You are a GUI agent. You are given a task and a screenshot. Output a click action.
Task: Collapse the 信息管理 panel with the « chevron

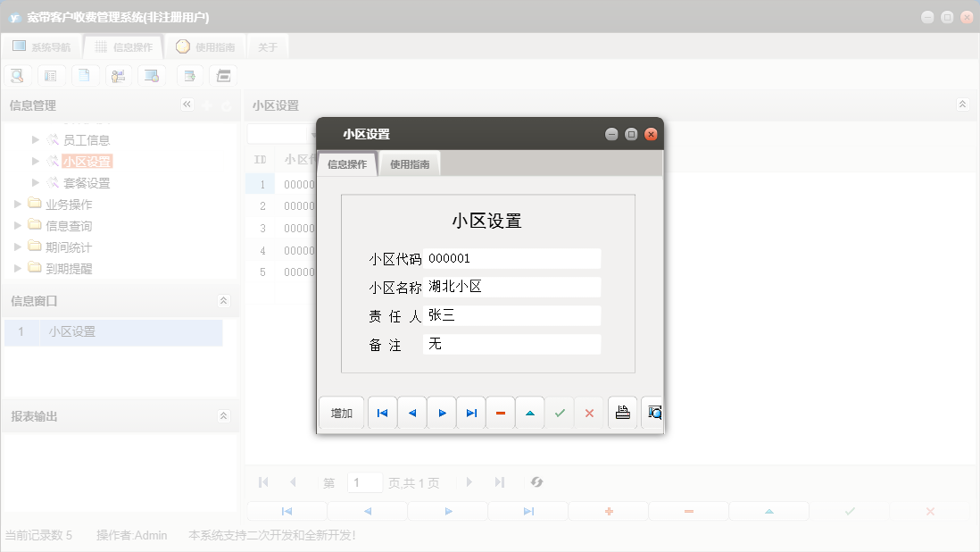187,105
